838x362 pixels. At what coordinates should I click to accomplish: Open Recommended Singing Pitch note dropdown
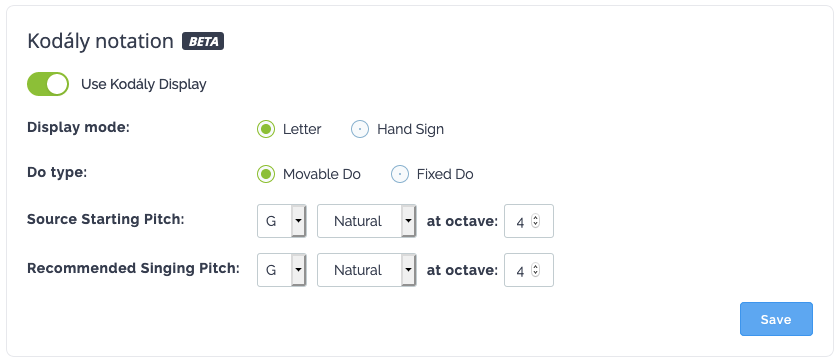[282, 270]
